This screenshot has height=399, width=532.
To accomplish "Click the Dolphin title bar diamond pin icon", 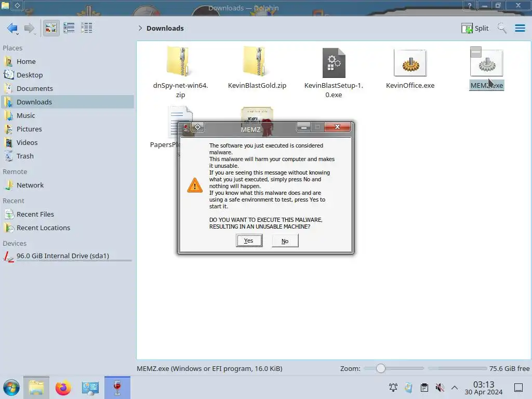I will click(x=18, y=5).
